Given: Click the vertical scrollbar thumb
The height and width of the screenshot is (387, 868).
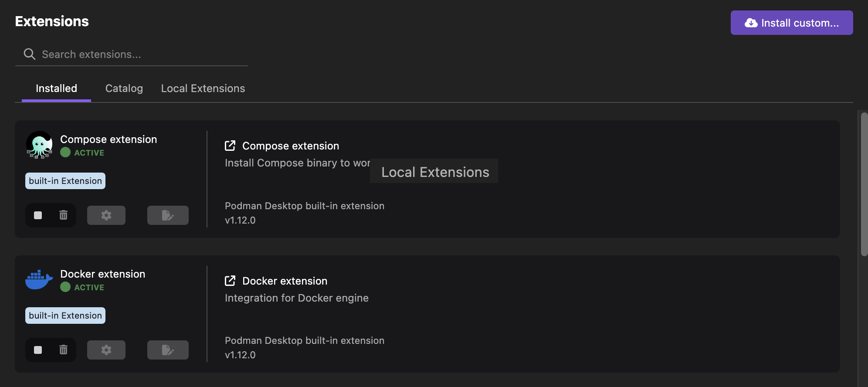Looking at the screenshot, I should 864,184.
